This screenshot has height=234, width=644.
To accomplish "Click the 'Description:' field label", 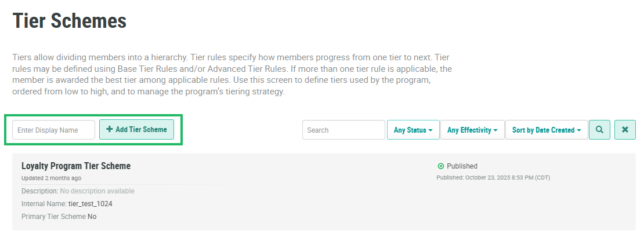I will 40,191.
